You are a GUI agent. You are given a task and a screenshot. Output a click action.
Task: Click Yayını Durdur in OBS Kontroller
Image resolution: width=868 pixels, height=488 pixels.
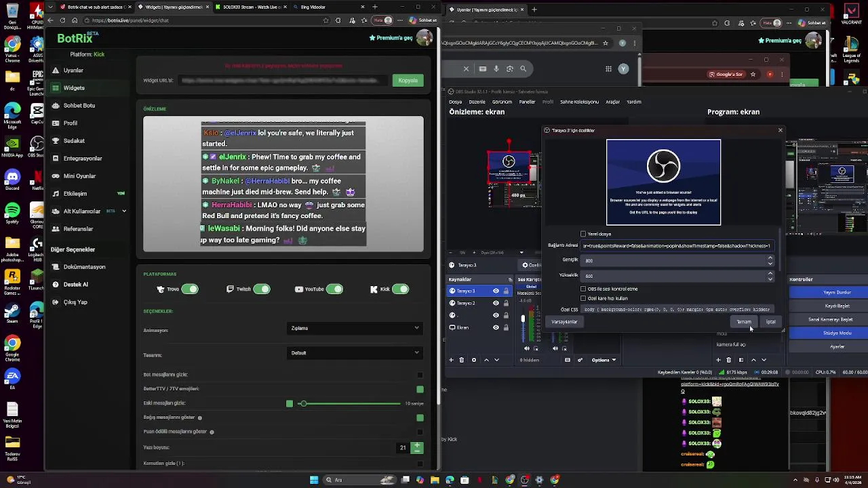(x=837, y=292)
